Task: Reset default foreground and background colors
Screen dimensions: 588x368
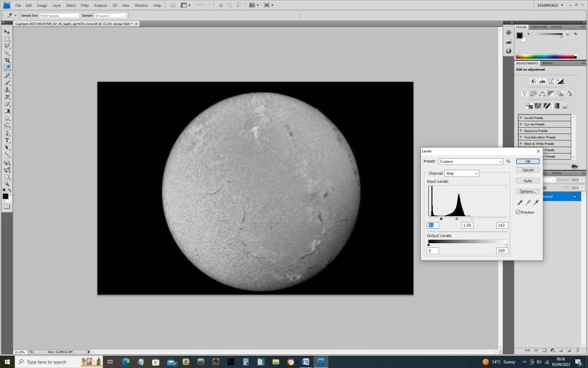Action: pos(4,191)
